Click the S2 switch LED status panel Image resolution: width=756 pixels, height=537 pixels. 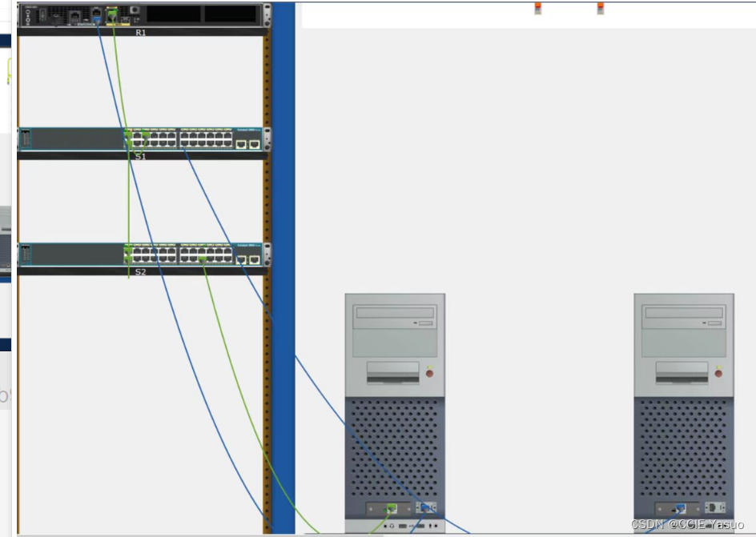pos(26,254)
